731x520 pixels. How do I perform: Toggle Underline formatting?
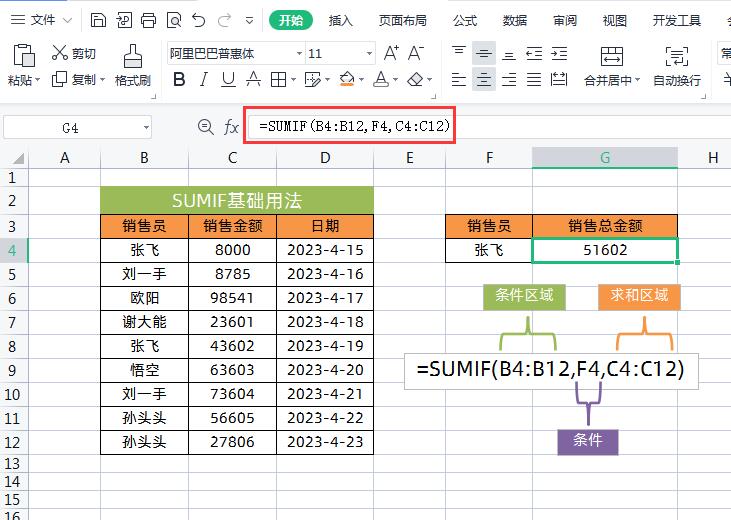click(229, 80)
